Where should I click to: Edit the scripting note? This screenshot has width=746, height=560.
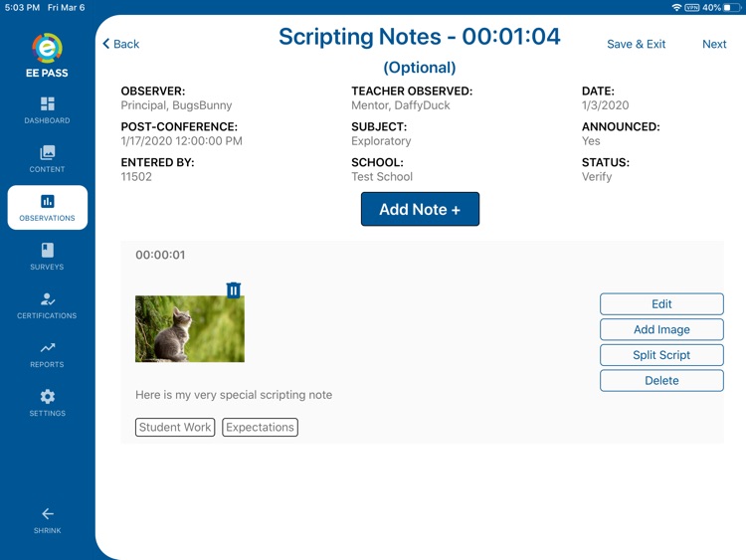point(661,304)
